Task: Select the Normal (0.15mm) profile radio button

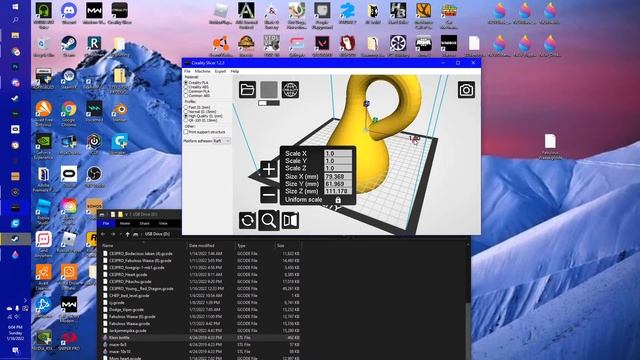Action: click(186, 111)
